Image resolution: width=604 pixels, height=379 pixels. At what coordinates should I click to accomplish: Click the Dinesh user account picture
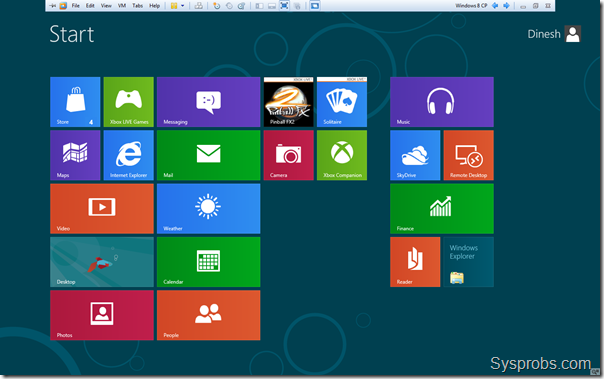pyautogui.click(x=573, y=34)
